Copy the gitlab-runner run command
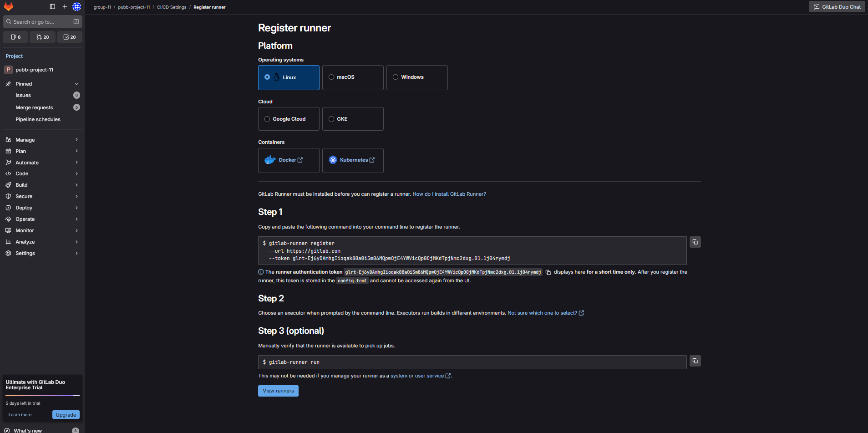This screenshot has height=433, width=868. (695, 361)
